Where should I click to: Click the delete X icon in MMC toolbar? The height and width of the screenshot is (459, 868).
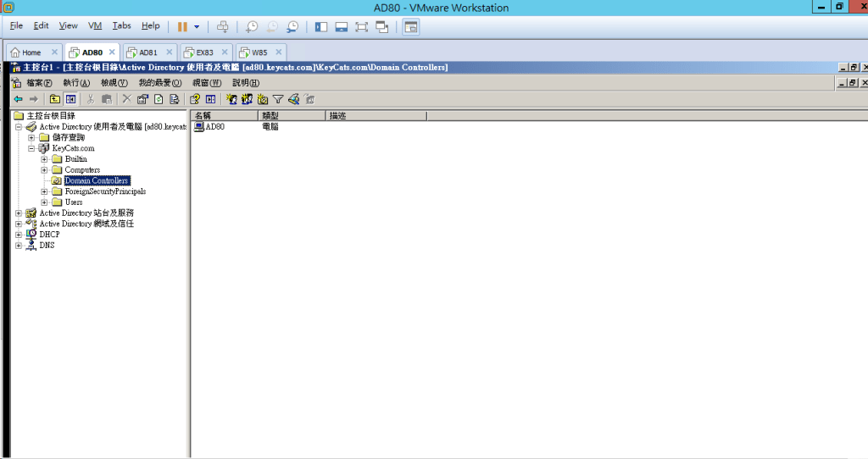pos(126,99)
